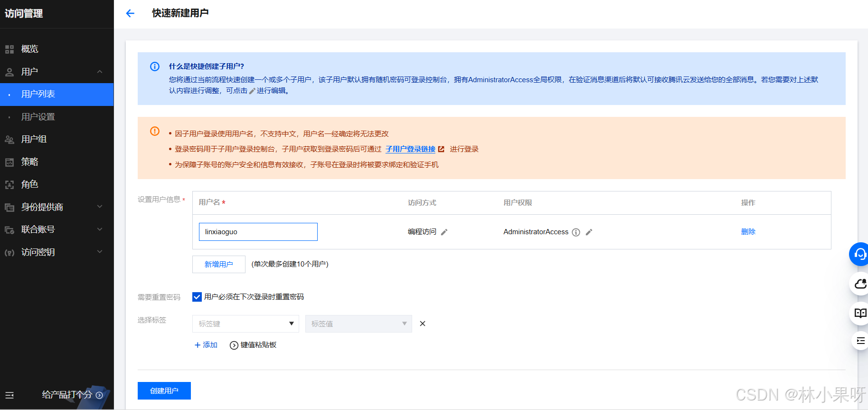The width and height of the screenshot is (868, 410).
Task: Expand the 联合账号 chevron
Action: tap(100, 229)
